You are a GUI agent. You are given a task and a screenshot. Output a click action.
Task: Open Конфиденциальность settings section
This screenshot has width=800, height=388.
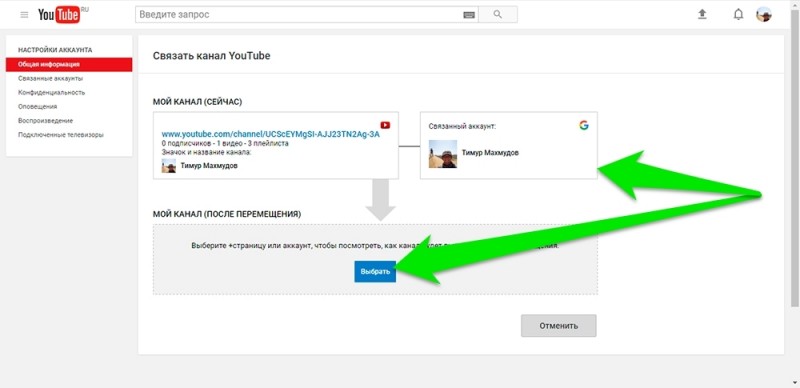pyautogui.click(x=52, y=92)
